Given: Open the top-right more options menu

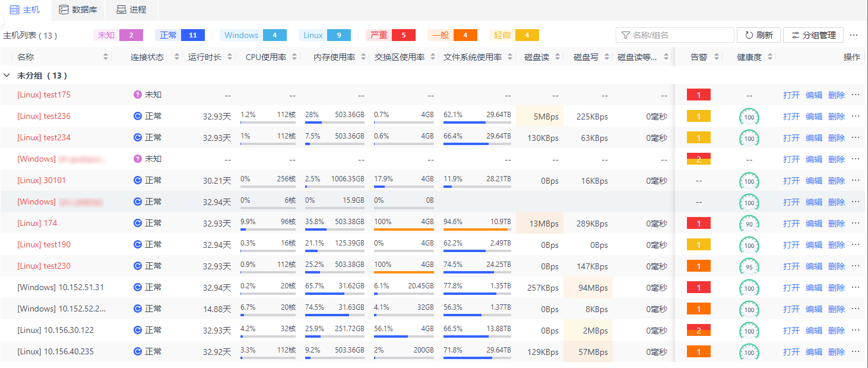Looking at the screenshot, I should pyautogui.click(x=854, y=35).
